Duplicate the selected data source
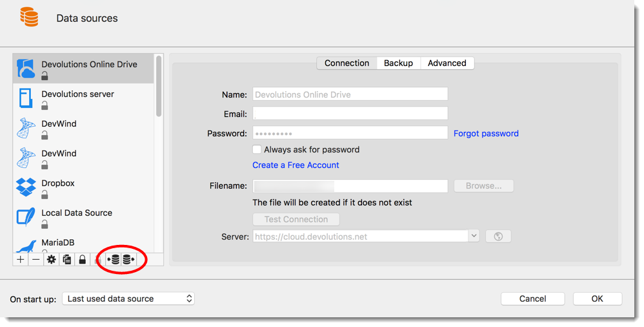 (x=67, y=260)
